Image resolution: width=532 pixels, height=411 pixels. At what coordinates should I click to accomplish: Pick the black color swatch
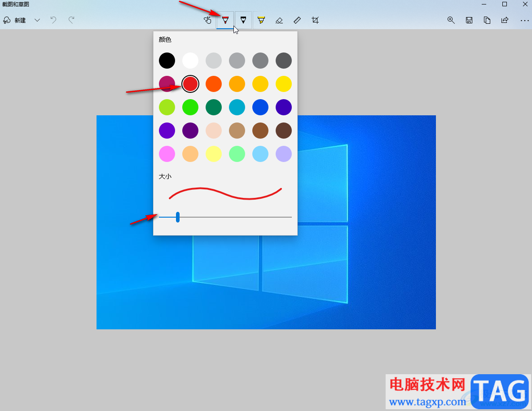tap(167, 61)
